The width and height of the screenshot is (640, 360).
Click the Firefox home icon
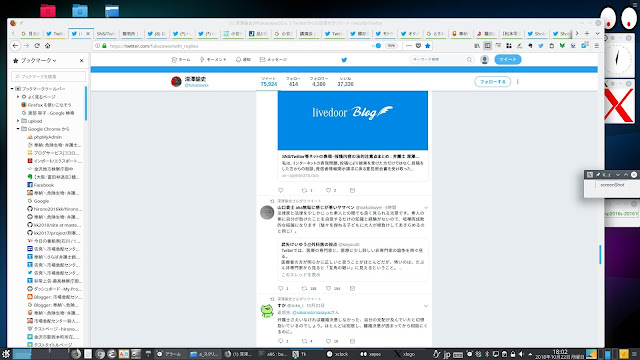(x=48, y=46)
